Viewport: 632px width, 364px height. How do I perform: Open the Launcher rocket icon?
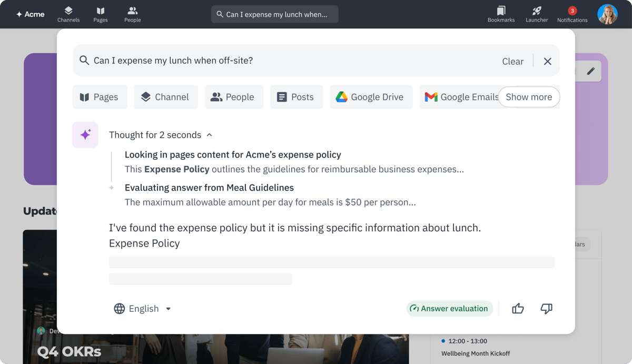click(x=537, y=14)
